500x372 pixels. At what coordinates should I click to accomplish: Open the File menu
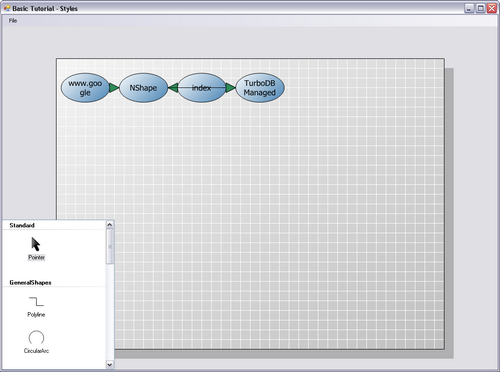click(13, 21)
